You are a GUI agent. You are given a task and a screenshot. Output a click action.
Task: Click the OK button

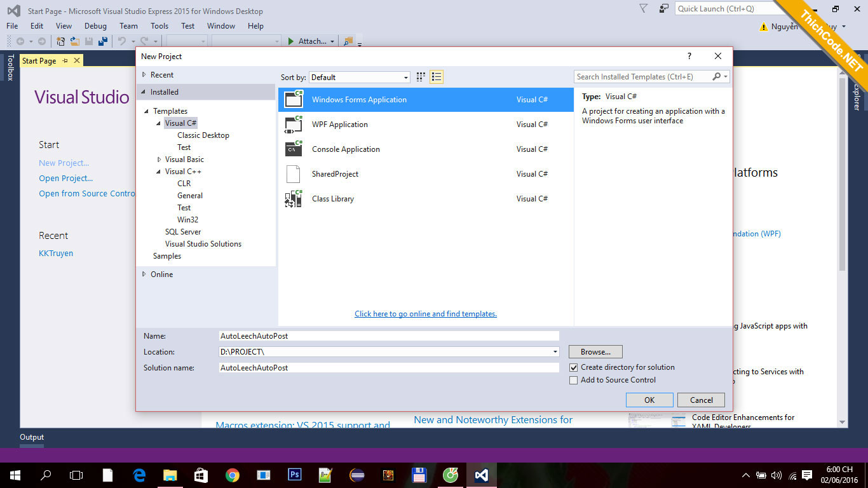(x=649, y=400)
